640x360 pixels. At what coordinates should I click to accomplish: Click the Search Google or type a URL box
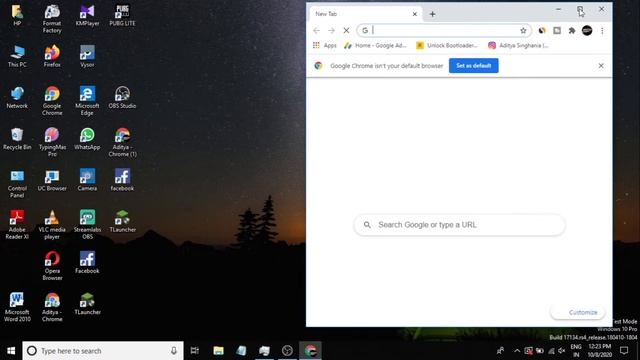coord(460,225)
